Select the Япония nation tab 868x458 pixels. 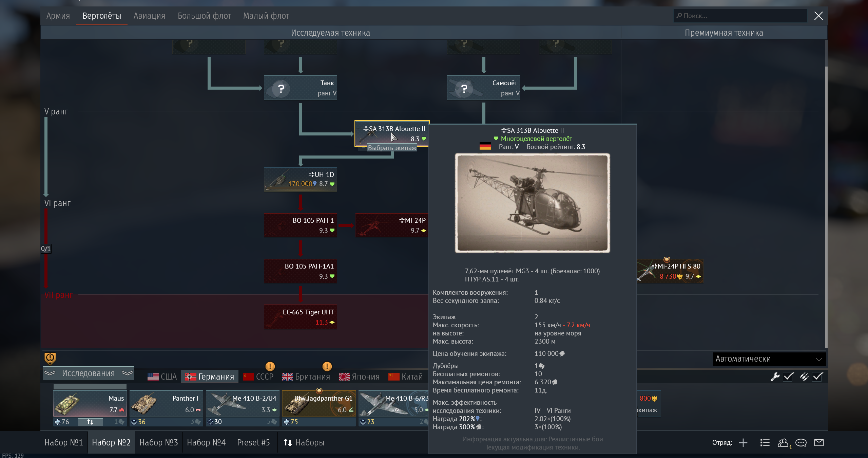point(359,377)
